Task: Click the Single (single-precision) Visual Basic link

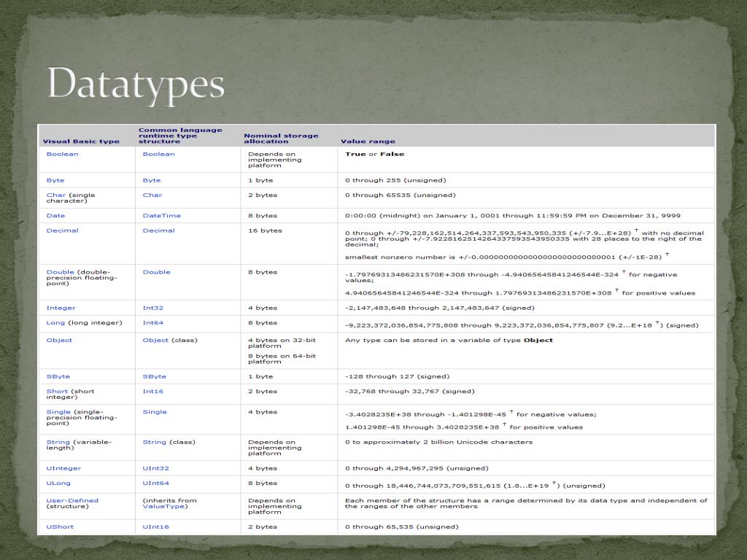Action: [x=58, y=412]
